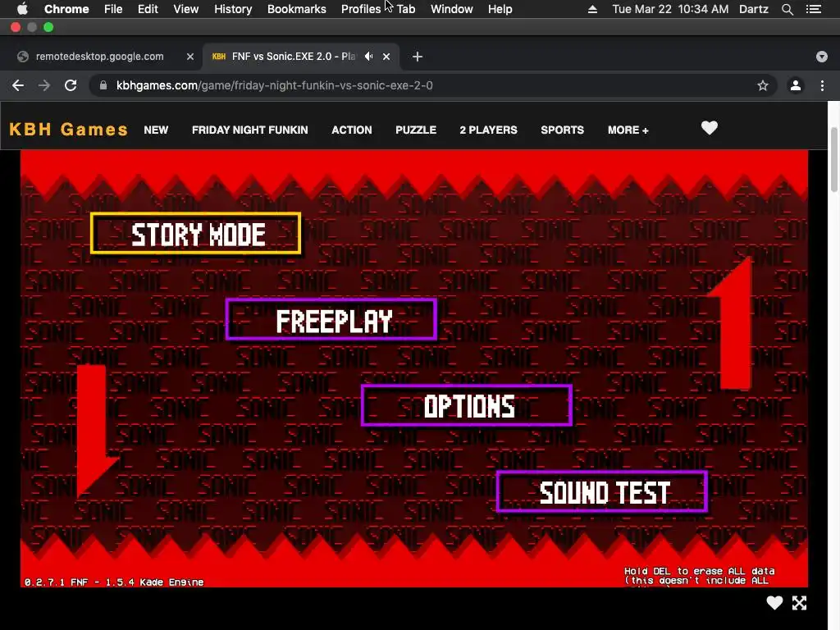Open the Notification Center list icon
840x630 pixels.
tap(814, 9)
